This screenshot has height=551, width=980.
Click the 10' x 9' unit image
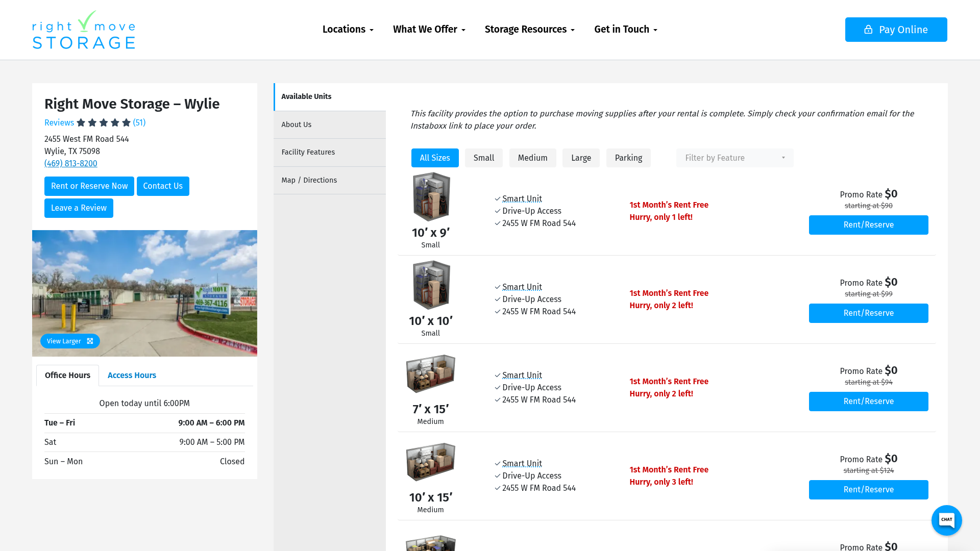(x=431, y=196)
